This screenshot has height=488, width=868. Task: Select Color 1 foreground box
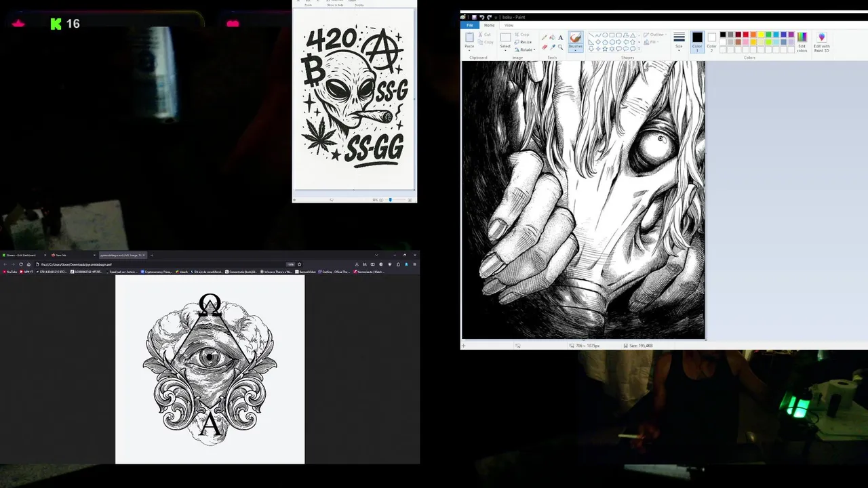click(x=697, y=41)
